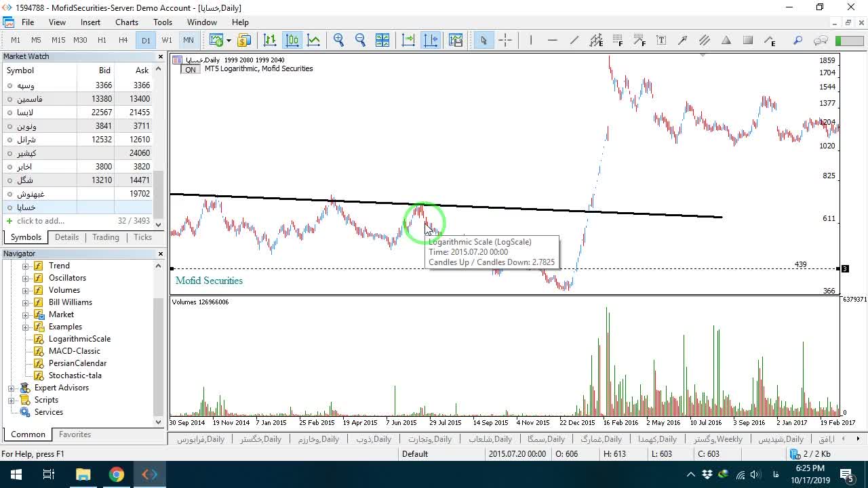Expand the Expert Advisors tree node
The height and width of the screenshot is (488, 868).
tap(11, 388)
